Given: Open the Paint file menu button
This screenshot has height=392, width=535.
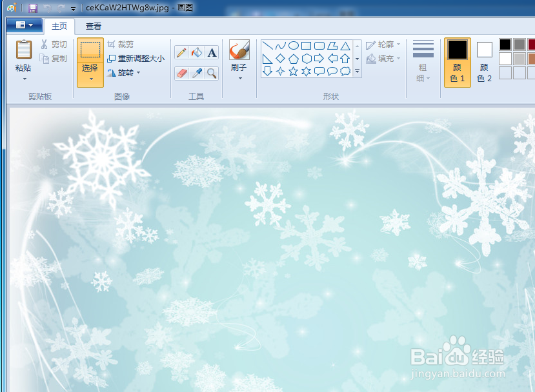Looking at the screenshot, I should 25,25.
